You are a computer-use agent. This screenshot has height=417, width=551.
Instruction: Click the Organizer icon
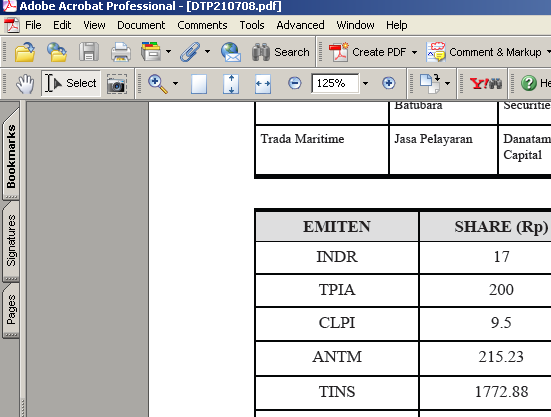point(151,52)
